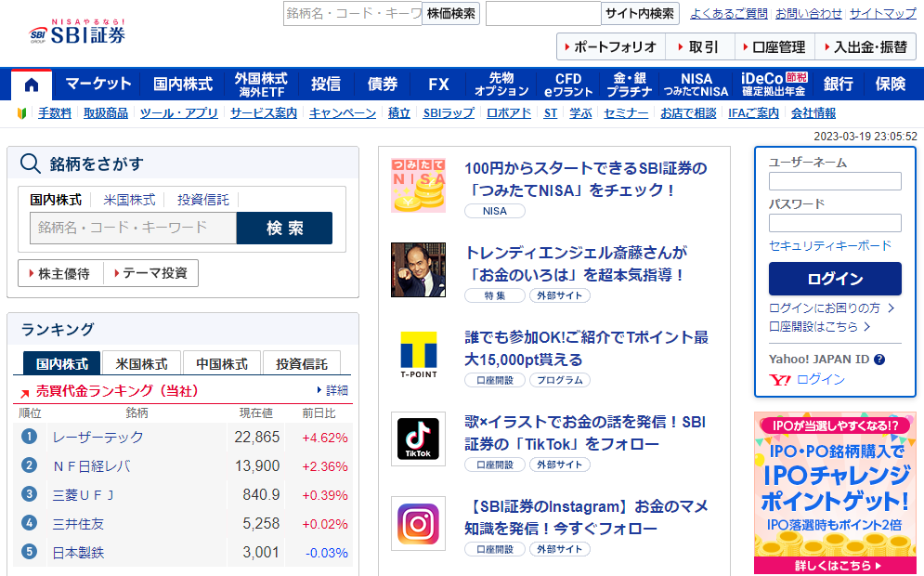Image resolution: width=924 pixels, height=576 pixels.
Task: Select 投資信託 search scope option
Action: (202, 200)
